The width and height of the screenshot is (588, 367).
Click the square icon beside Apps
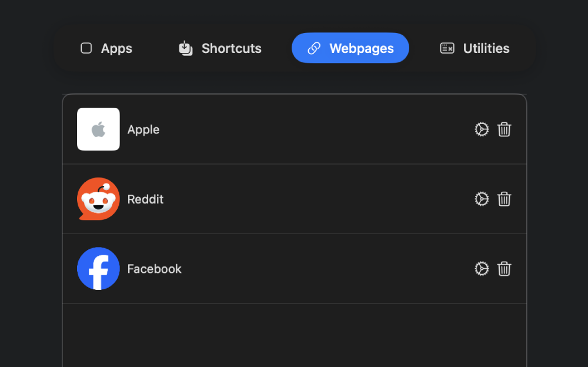tap(86, 48)
